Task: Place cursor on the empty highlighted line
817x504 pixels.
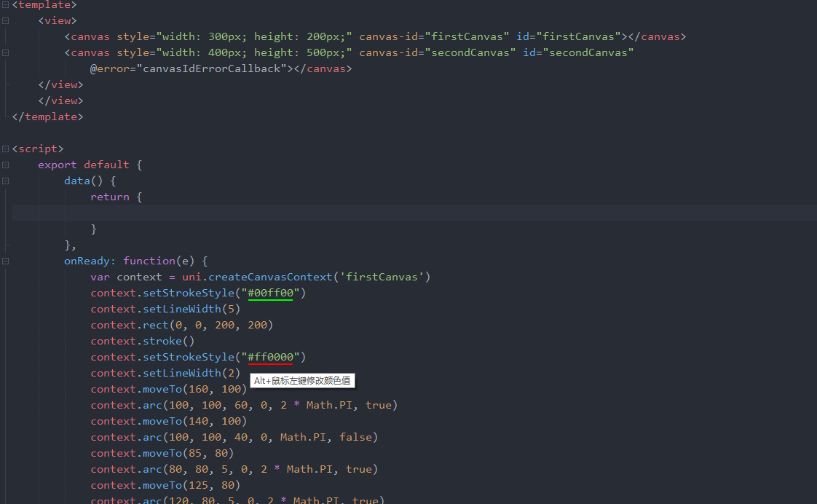Action: (364, 213)
